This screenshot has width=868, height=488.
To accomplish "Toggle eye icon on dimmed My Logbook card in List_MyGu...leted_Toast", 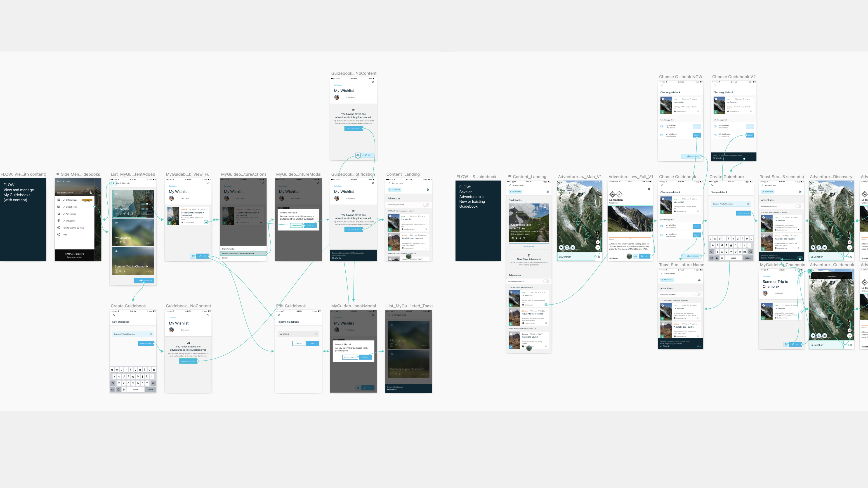I will (x=392, y=325).
